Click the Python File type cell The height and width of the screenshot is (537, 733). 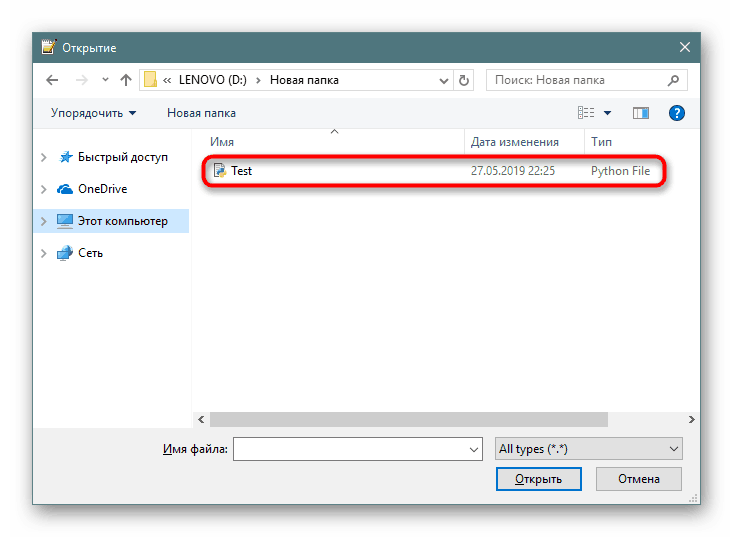(x=620, y=171)
